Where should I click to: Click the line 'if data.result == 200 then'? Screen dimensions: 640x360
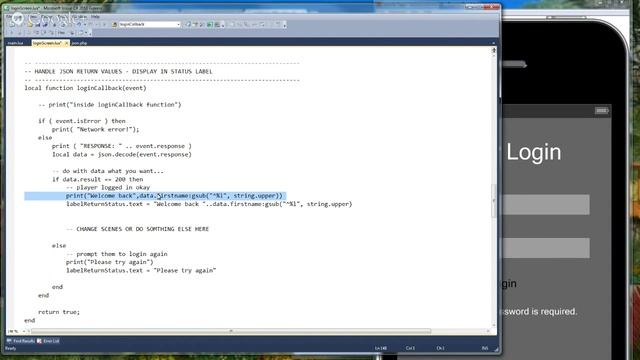(98, 179)
